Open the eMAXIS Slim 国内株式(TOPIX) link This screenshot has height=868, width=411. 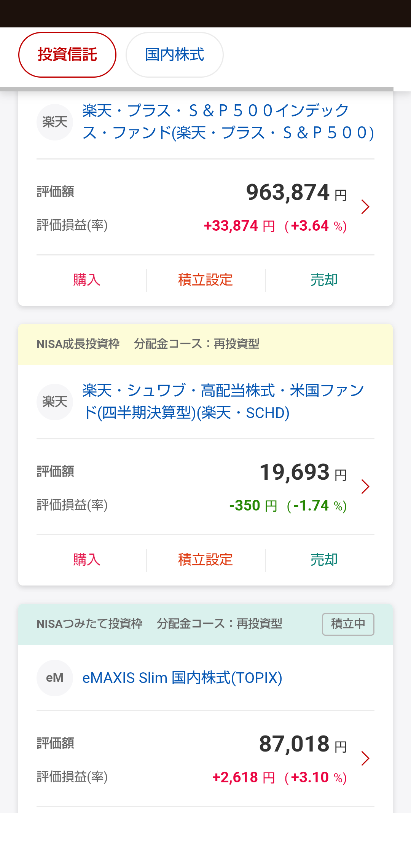click(x=182, y=678)
